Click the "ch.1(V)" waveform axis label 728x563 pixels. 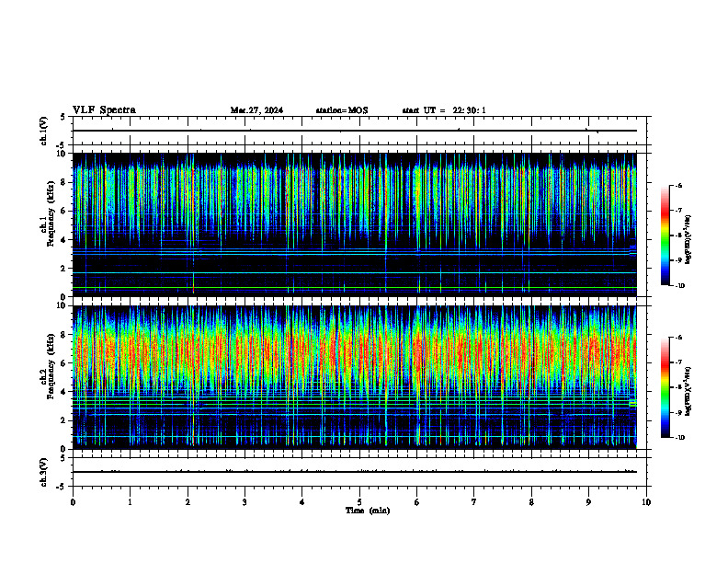click(x=44, y=131)
